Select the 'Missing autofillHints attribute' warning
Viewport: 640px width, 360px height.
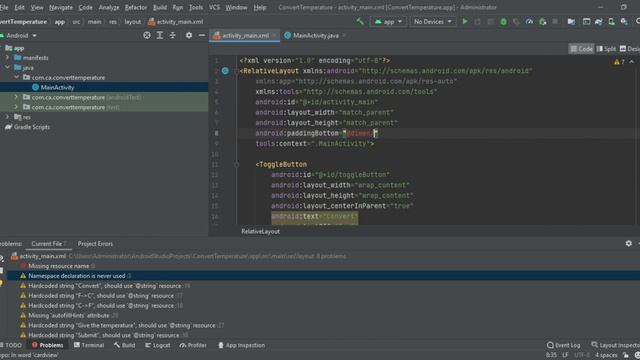(69, 316)
